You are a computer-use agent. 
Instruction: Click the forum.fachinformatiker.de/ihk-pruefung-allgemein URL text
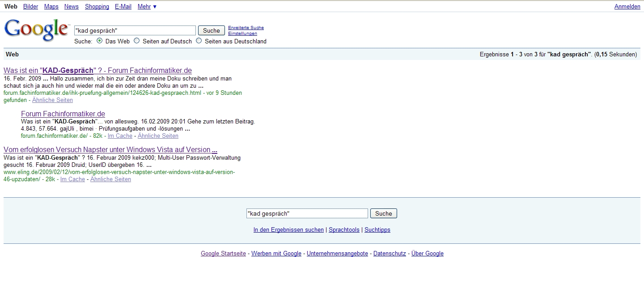coord(102,93)
